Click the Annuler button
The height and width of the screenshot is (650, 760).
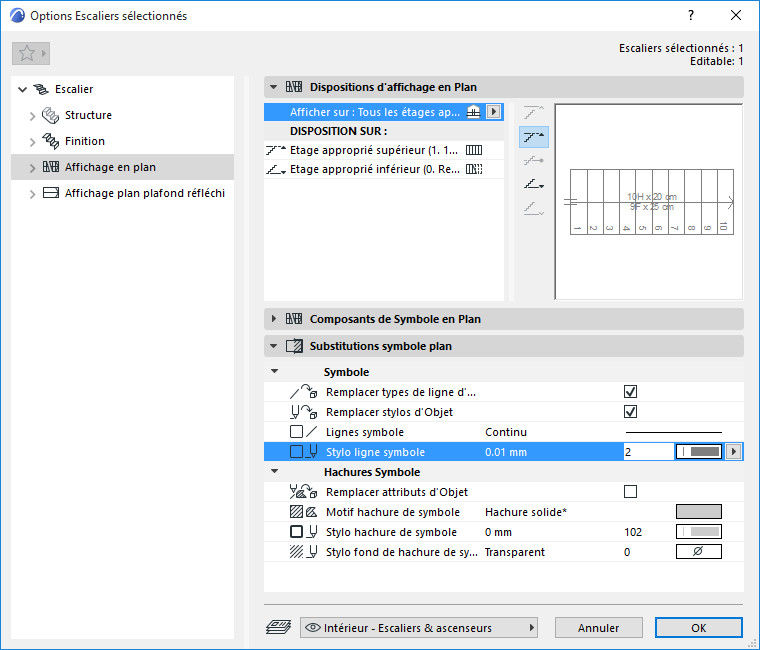pyautogui.click(x=599, y=628)
